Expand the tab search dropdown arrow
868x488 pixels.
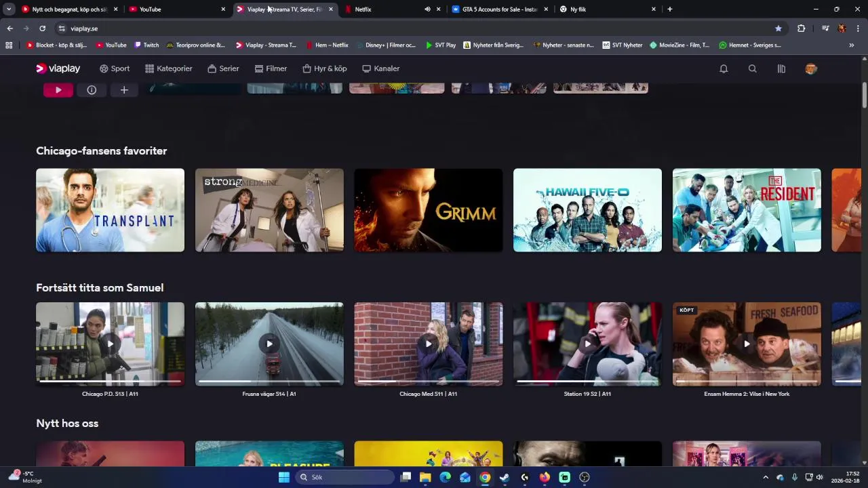9,9
